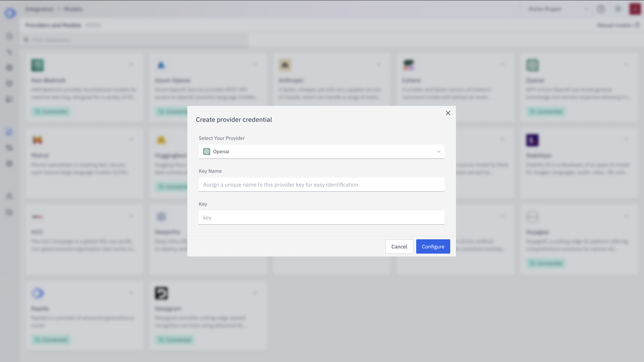Image resolution: width=644 pixels, height=362 pixels.
Task: Click the Anthropic provider logo
Action: tap(285, 65)
